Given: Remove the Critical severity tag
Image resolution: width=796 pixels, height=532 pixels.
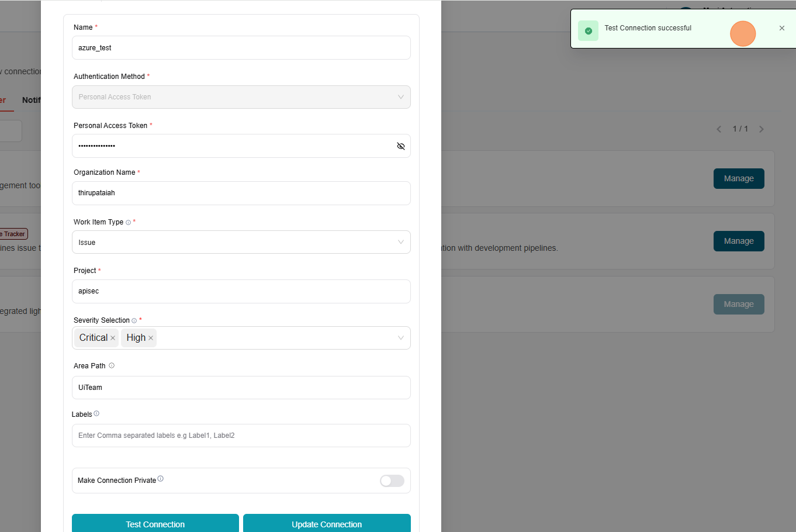Looking at the screenshot, I should point(113,338).
